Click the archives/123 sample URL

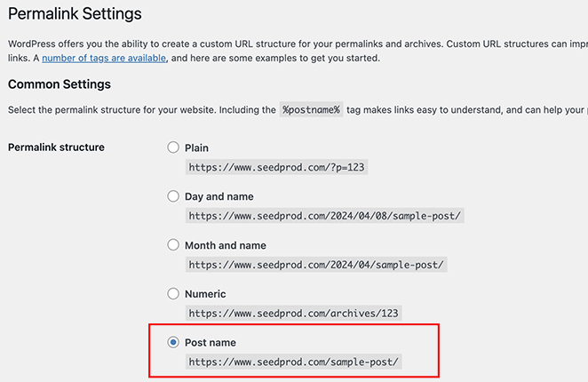pos(294,313)
